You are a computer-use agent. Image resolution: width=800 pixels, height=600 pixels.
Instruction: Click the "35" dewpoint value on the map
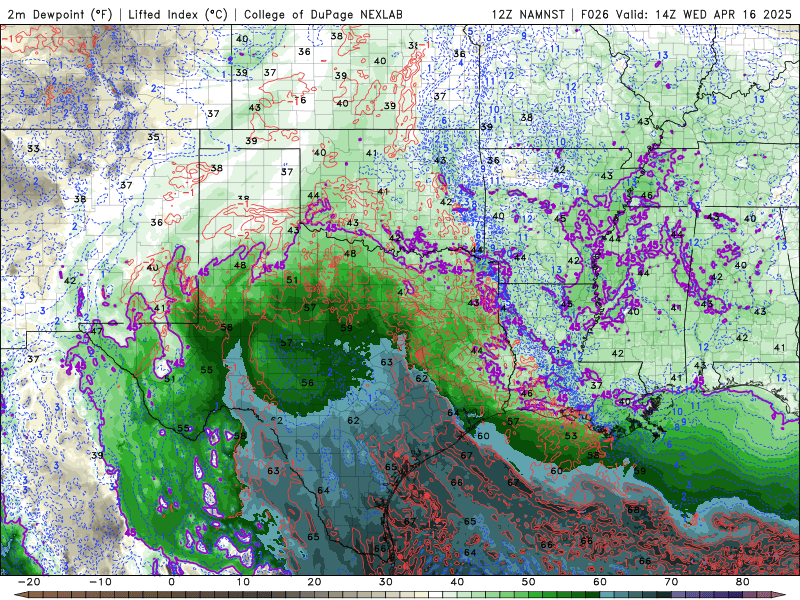[153, 137]
